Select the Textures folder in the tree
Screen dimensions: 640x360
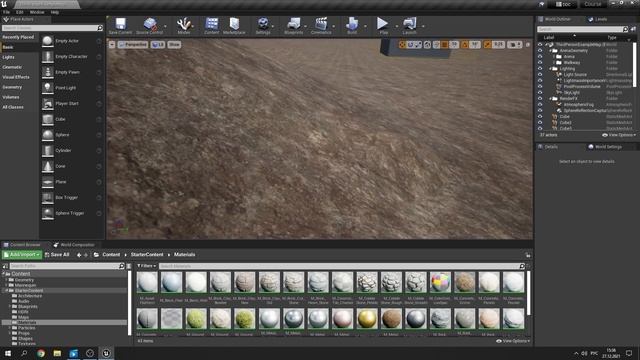pos(27,344)
